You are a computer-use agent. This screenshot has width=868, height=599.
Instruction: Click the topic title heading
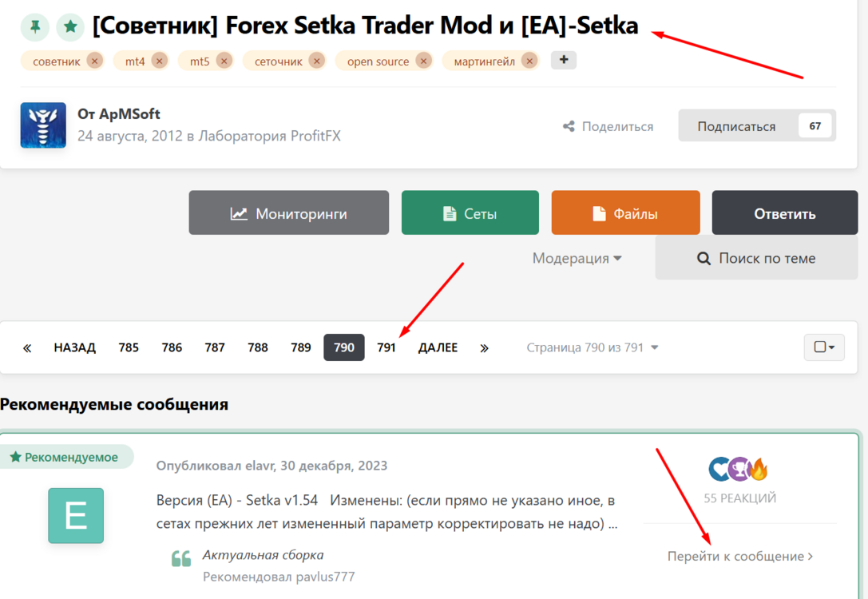[x=366, y=26]
